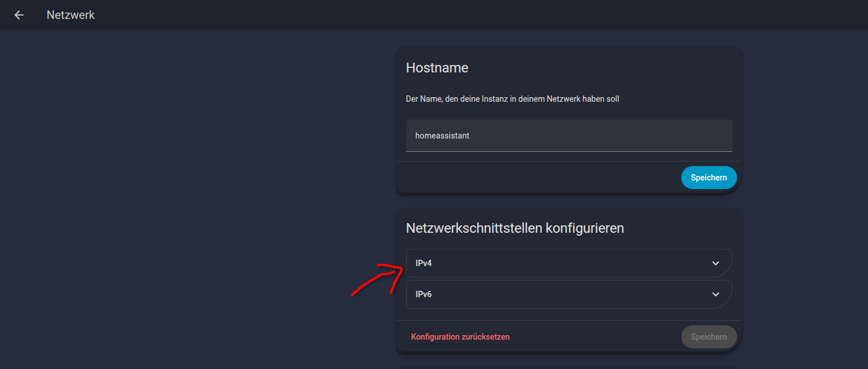Click the underline of the hostname field

tap(569, 151)
